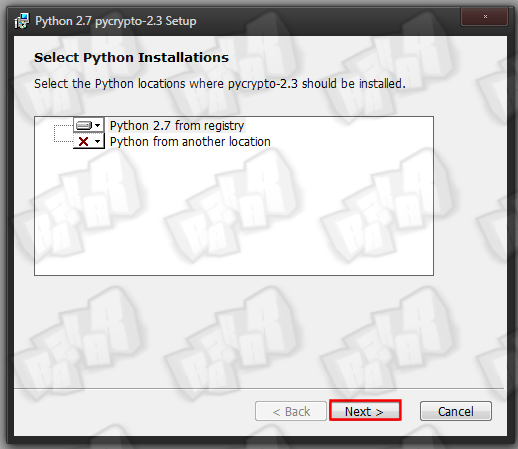This screenshot has width=518, height=449.
Task: Abort setup with the Cancel button
Action: point(456,411)
